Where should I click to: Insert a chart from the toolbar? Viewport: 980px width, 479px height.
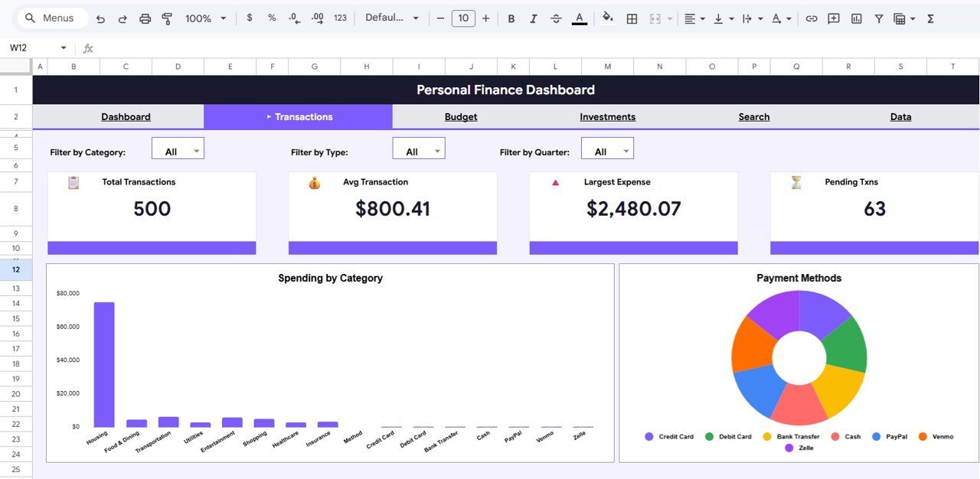pos(855,18)
